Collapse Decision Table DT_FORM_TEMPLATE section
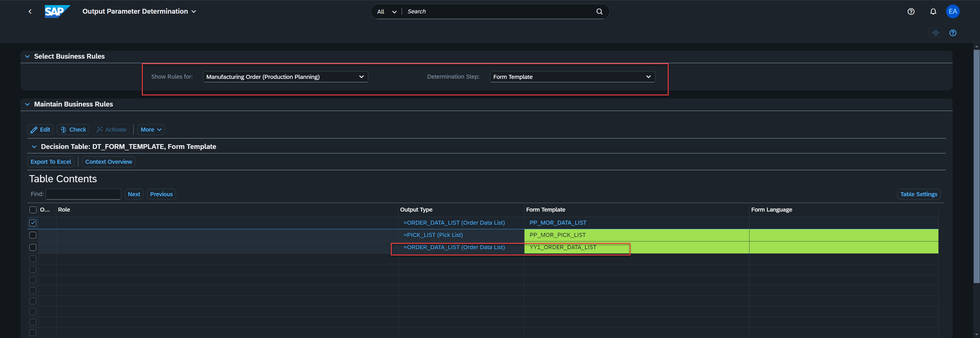This screenshot has width=980, height=338. [x=34, y=147]
